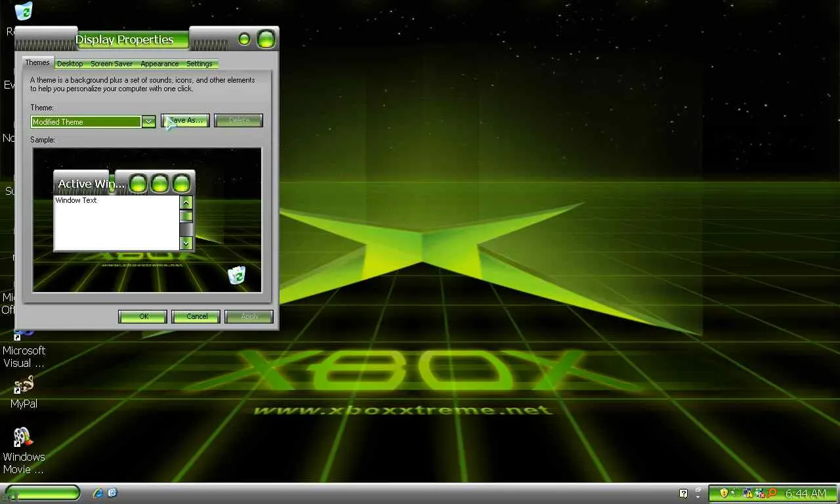This screenshot has height=504, width=840.
Task: Click the language bar help icon
Action: (x=683, y=493)
